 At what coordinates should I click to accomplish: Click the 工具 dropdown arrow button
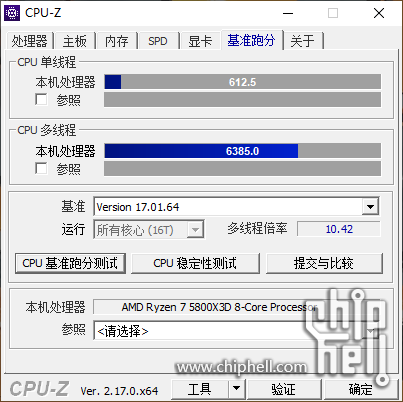point(236,388)
